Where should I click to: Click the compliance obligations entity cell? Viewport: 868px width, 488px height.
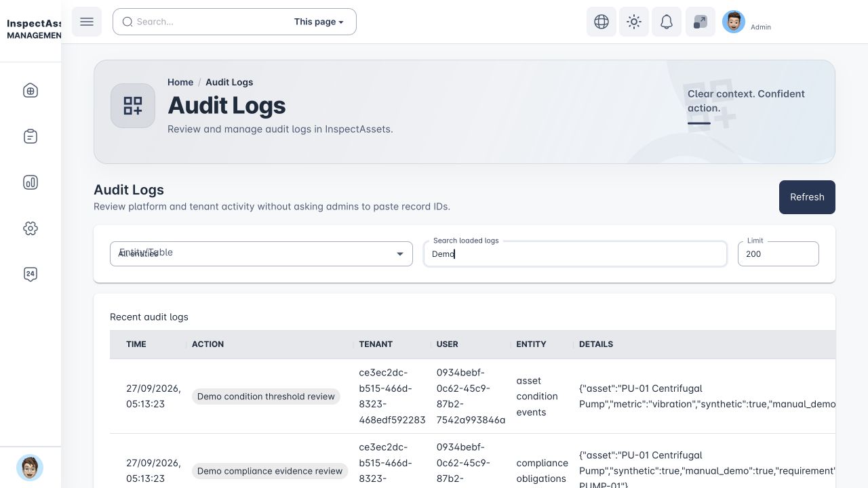click(542, 471)
